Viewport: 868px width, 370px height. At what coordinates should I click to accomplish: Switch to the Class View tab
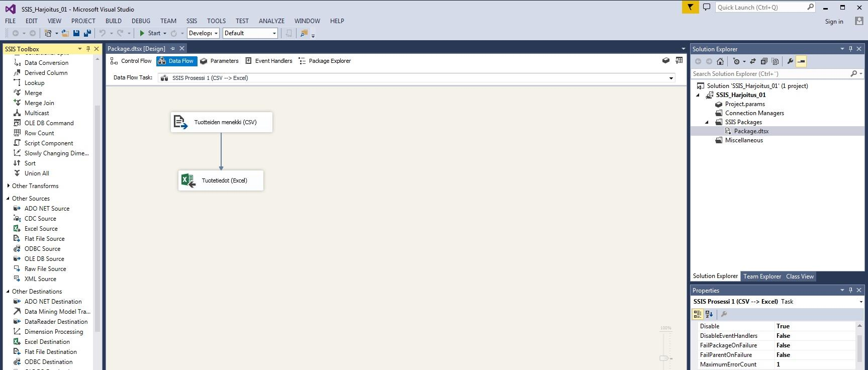coord(800,276)
